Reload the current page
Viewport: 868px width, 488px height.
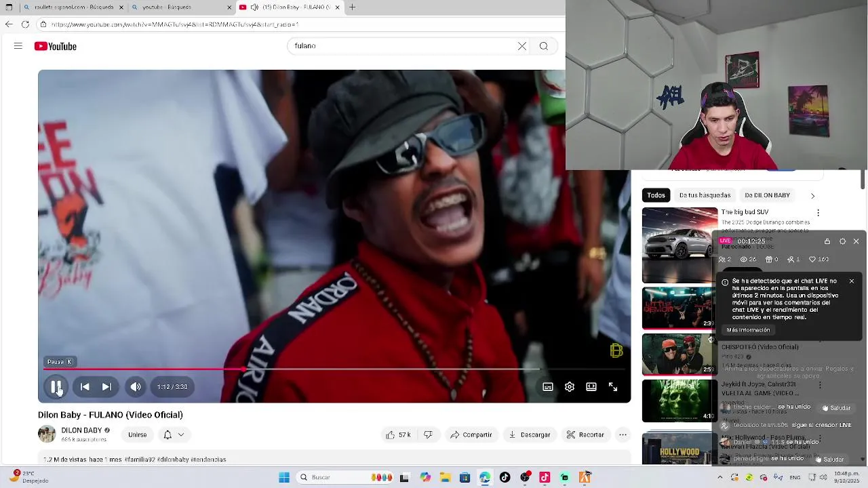pyautogui.click(x=25, y=24)
